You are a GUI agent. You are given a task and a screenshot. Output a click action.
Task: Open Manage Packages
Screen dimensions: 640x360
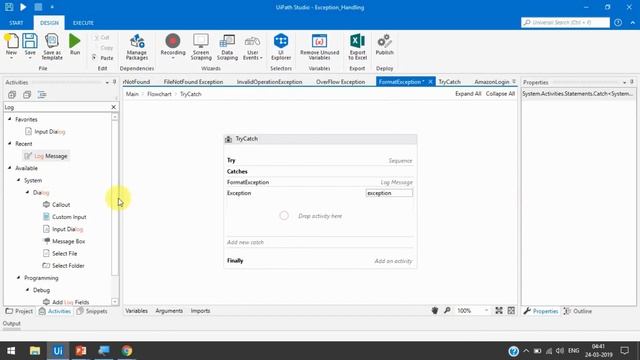pyautogui.click(x=137, y=47)
